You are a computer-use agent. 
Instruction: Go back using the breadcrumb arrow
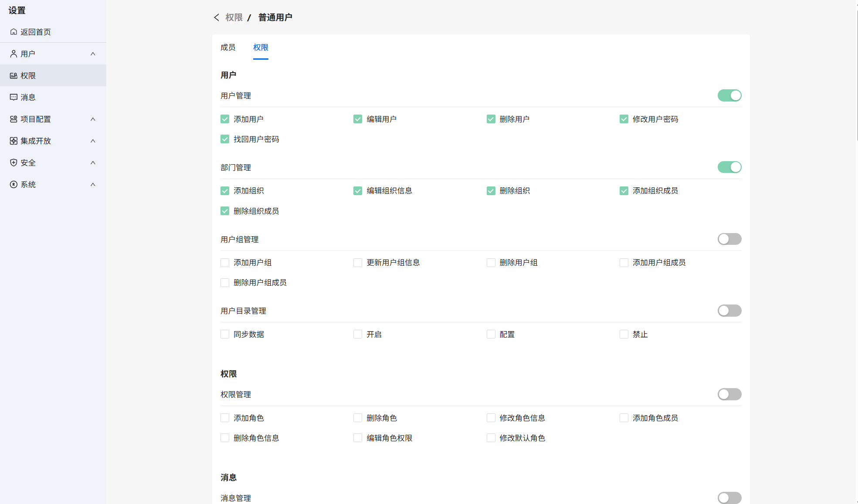pyautogui.click(x=217, y=17)
